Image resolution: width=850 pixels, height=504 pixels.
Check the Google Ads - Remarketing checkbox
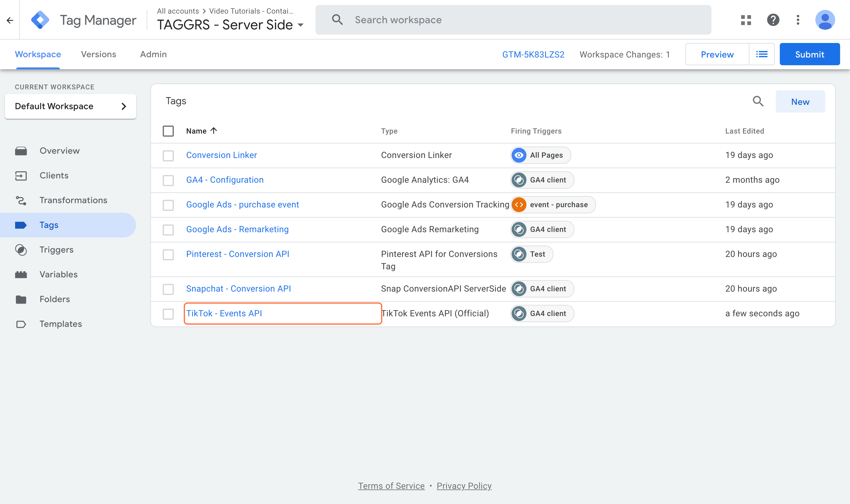click(x=168, y=230)
